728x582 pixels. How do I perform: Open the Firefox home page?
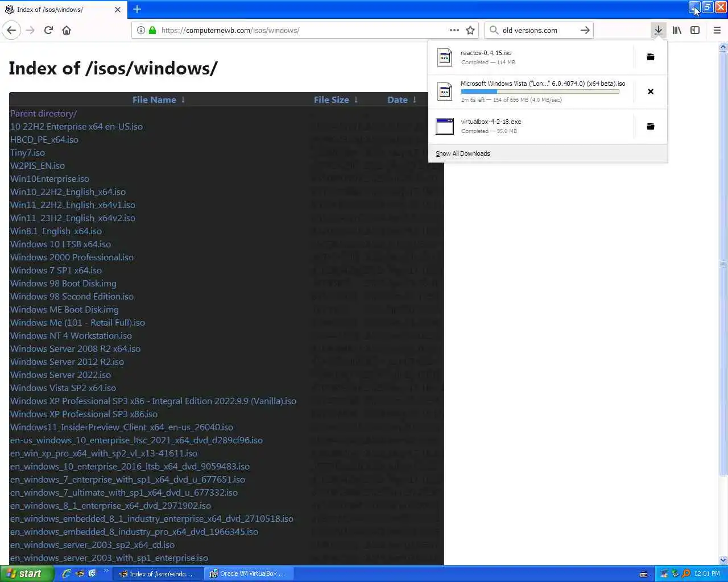coord(67,30)
